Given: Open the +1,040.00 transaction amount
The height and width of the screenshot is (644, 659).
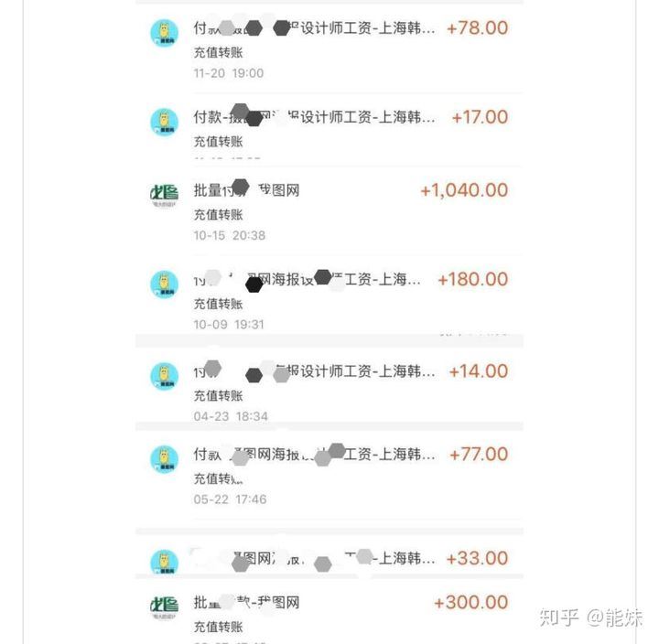Looking at the screenshot, I should 464,190.
